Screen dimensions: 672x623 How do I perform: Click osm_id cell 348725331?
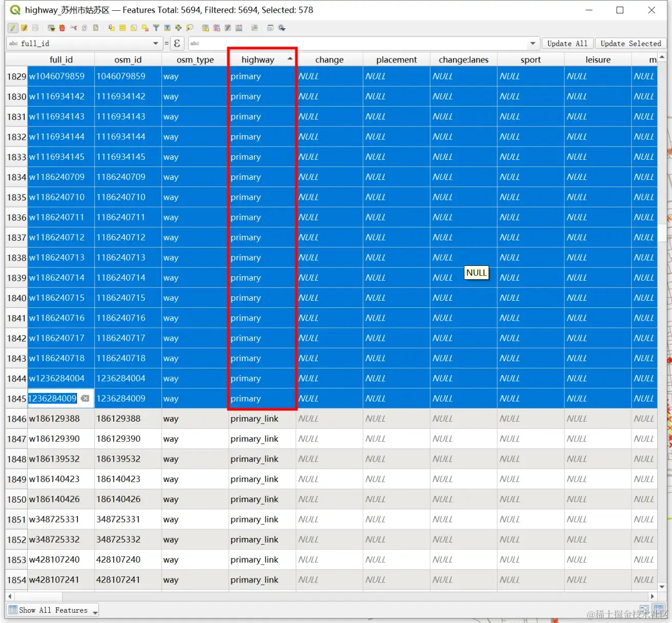128,519
